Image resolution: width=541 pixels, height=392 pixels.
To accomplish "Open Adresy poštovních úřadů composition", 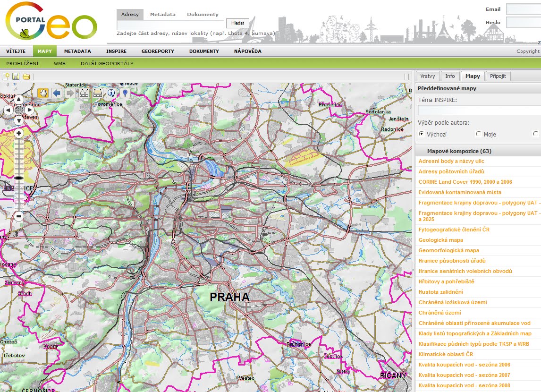I will (451, 171).
